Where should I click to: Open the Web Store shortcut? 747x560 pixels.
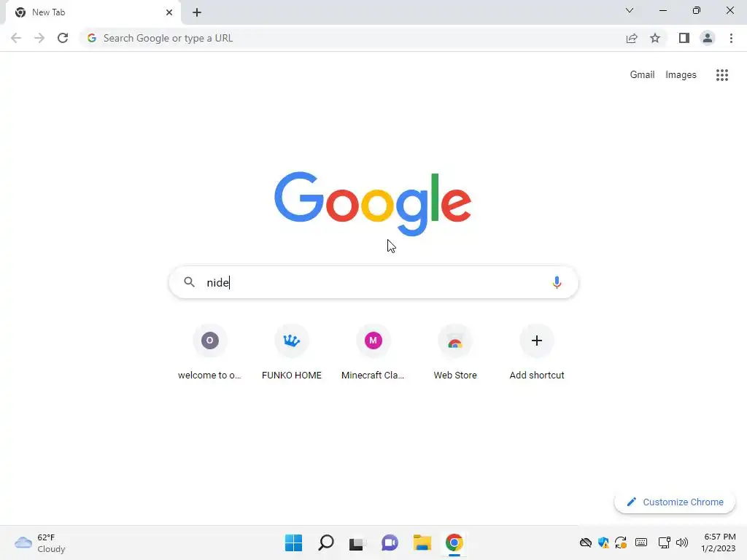(455, 352)
